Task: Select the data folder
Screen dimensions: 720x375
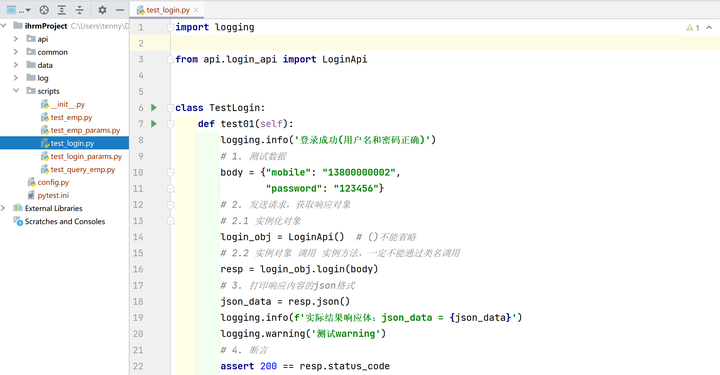Action: click(x=45, y=65)
